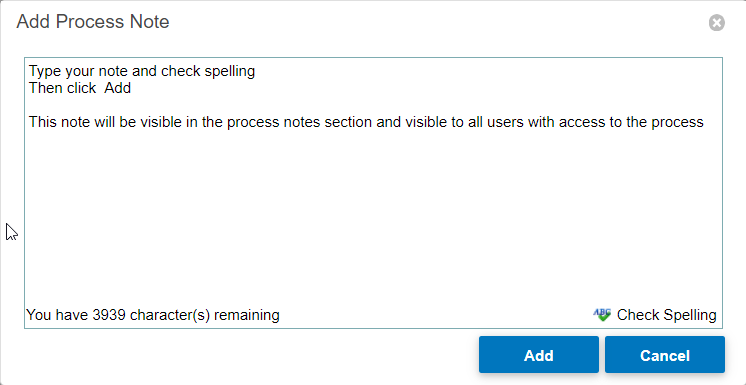Image resolution: width=746 pixels, height=385 pixels.
Task: Click the characters remaining counter text
Action: [x=153, y=315]
